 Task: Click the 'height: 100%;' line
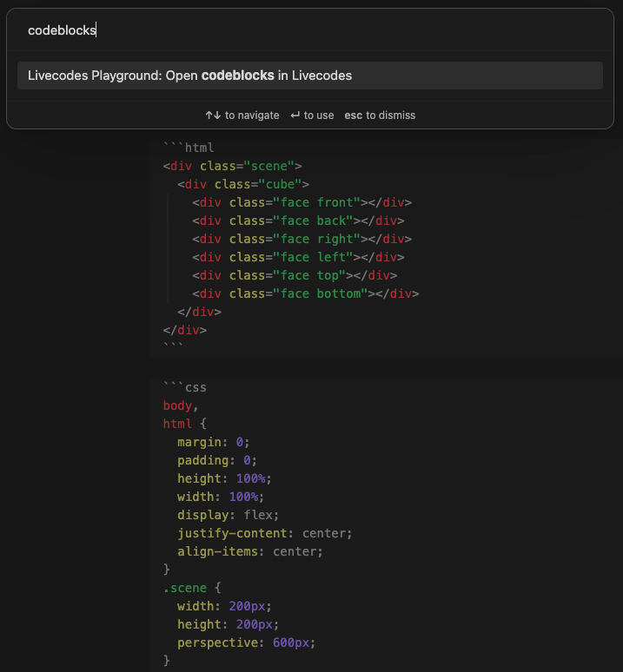[225, 478]
